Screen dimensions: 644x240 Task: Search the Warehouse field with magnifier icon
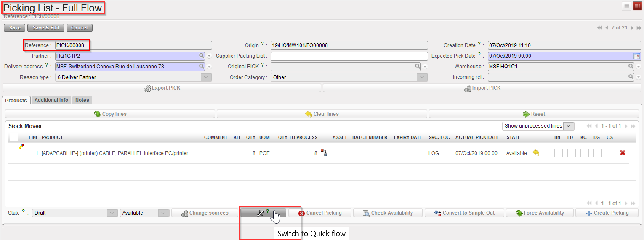click(631, 67)
